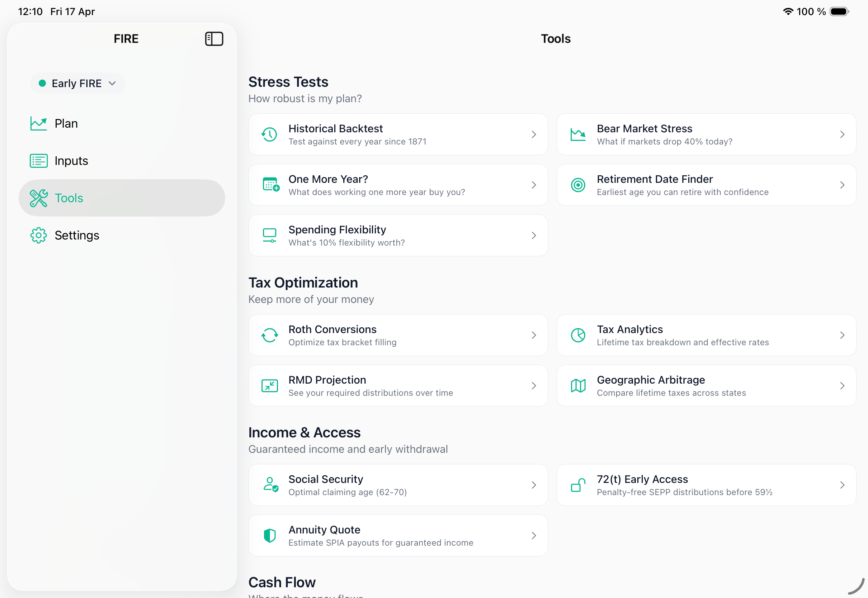Click the 72(t) Early Access lock icon
The image size is (868, 598).
click(578, 485)
